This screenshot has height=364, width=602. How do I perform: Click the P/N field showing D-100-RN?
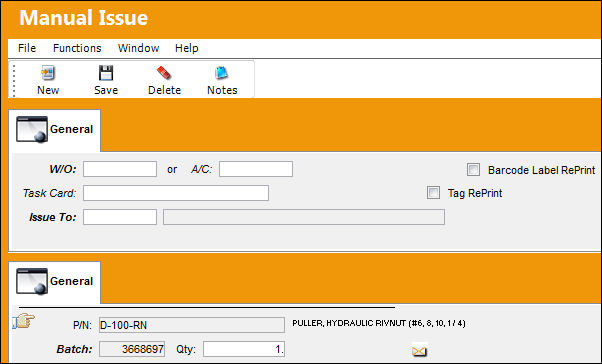tap(192, 325)
